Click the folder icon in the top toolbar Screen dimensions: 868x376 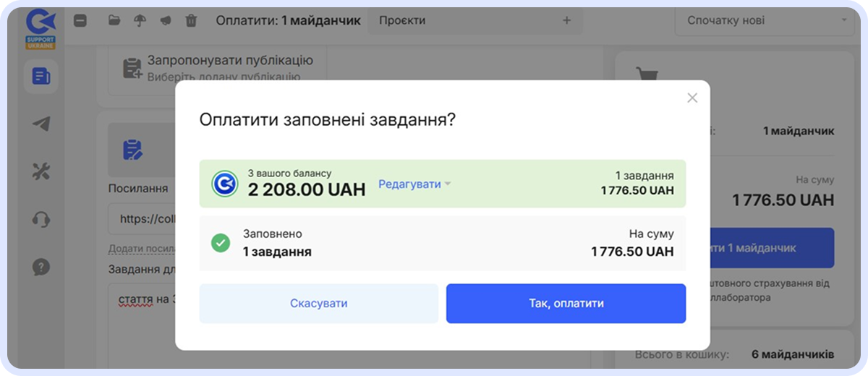pos(114,20)
